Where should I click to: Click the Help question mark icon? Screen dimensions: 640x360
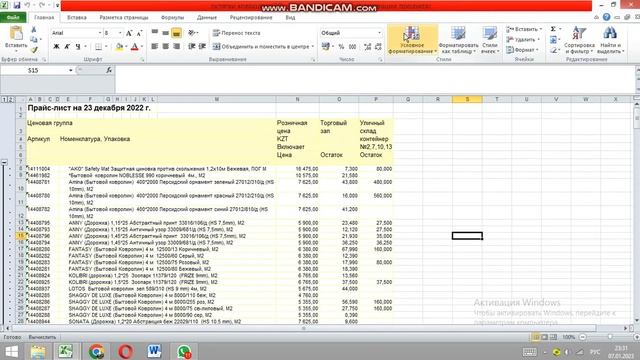[x=607, y=17]
